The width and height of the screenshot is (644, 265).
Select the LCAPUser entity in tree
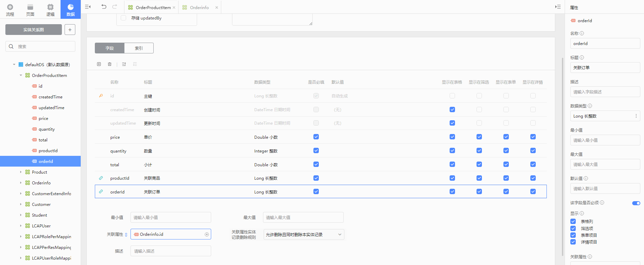(x=41, y=226)
